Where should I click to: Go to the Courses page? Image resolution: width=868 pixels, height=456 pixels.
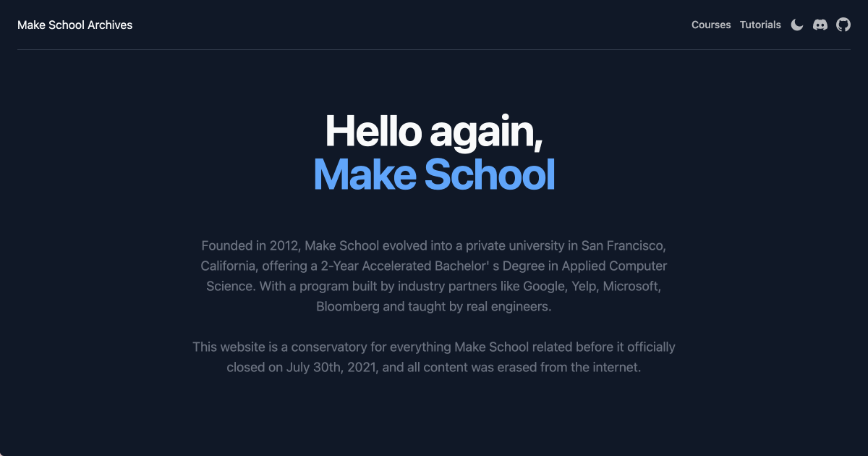[x=711, y=25]
